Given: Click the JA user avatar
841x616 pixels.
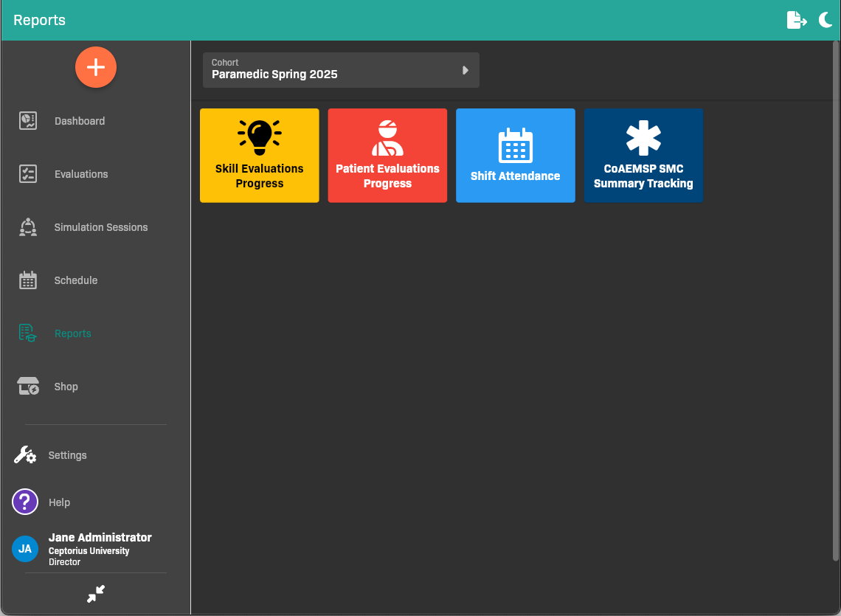Looking at the screenshot, I should (25, 549).
